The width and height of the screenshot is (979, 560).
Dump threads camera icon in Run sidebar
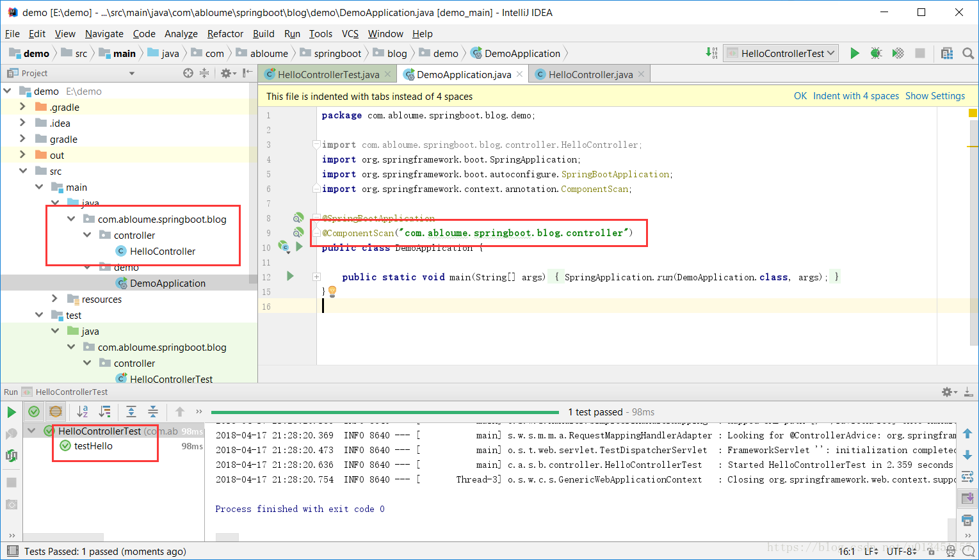(12, 504)
